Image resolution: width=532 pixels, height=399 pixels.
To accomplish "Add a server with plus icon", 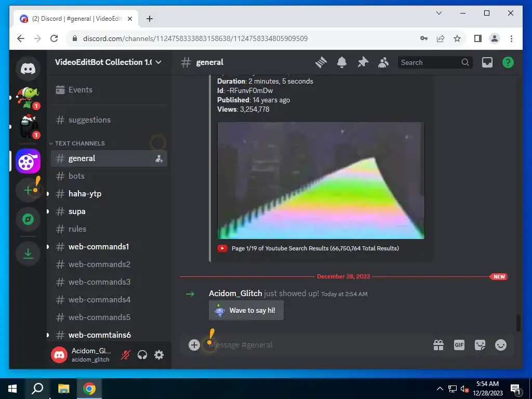I will pos(28,190).
